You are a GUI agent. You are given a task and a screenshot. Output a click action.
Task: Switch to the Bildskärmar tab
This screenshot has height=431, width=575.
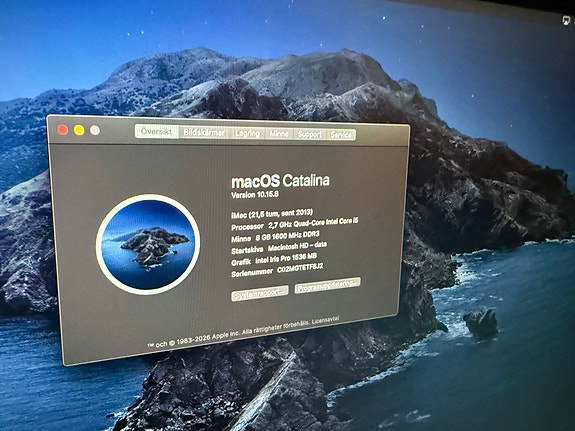tap(204, 132)
